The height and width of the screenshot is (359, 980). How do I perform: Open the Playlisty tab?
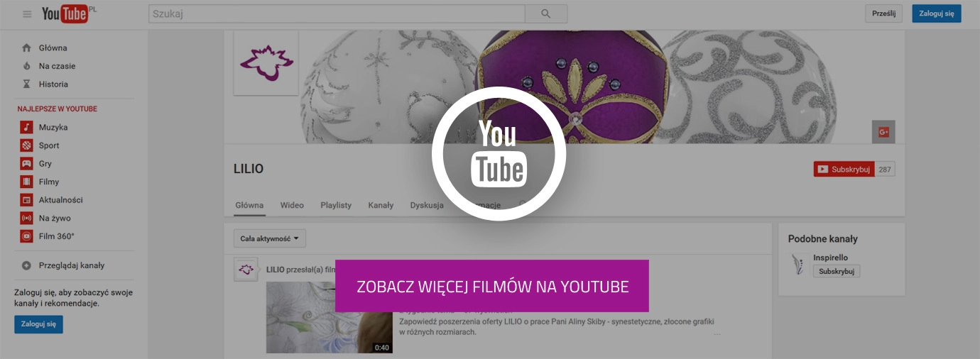(335, 205)
